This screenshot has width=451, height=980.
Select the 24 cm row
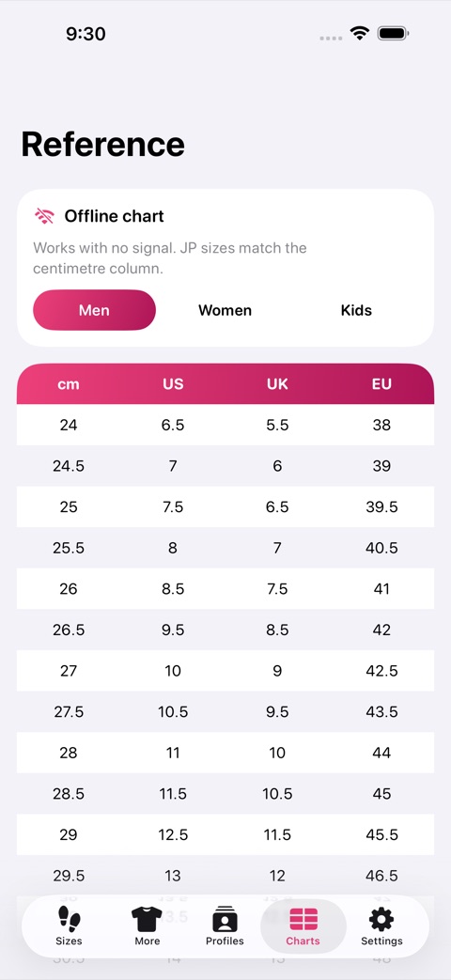225,425
